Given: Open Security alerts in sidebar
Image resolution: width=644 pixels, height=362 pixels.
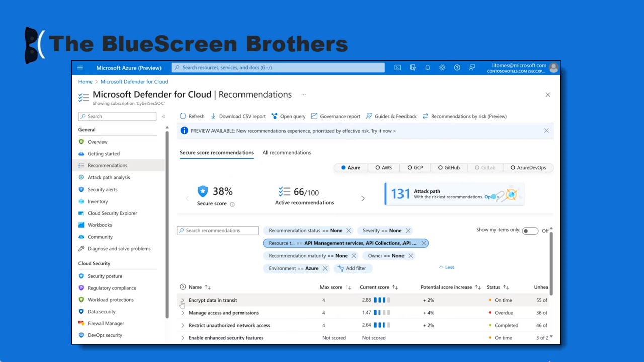Looking at the screenshot, I should click(102, 190).
